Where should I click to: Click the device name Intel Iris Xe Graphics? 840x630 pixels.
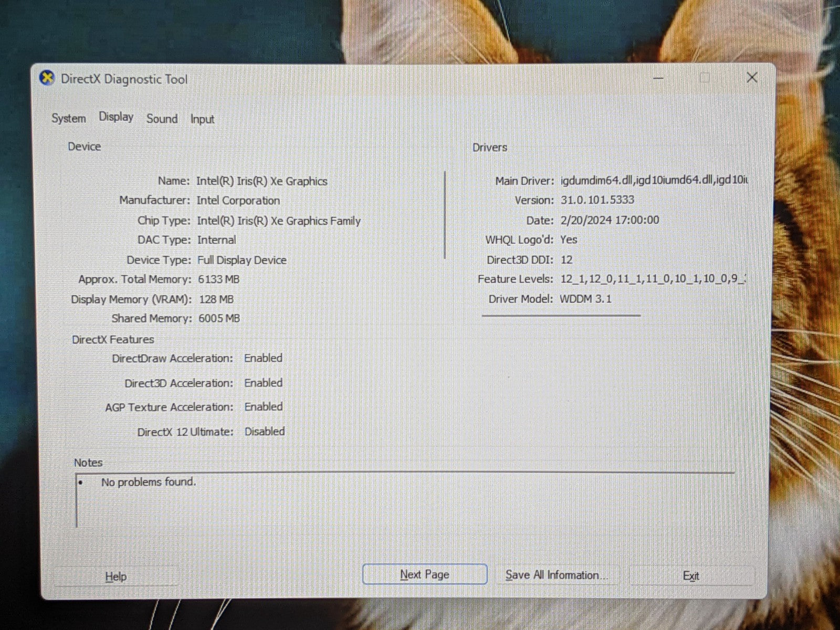pos(261,181)
